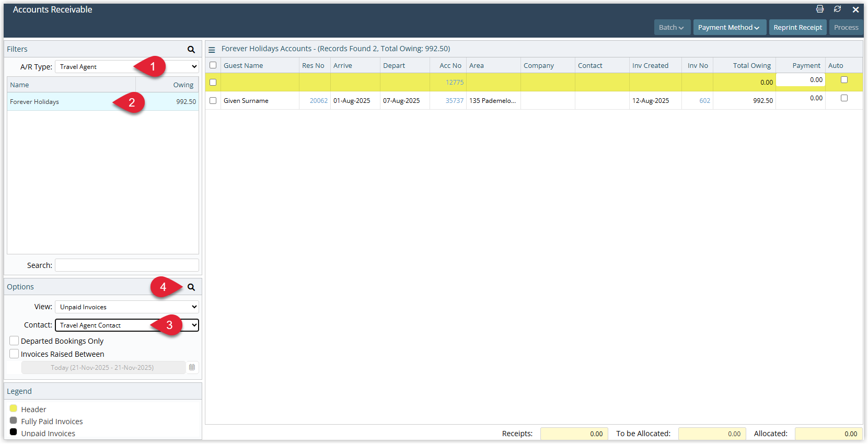Click the Given Surname guest name cell
868x444 pixels.
[260, 101]
